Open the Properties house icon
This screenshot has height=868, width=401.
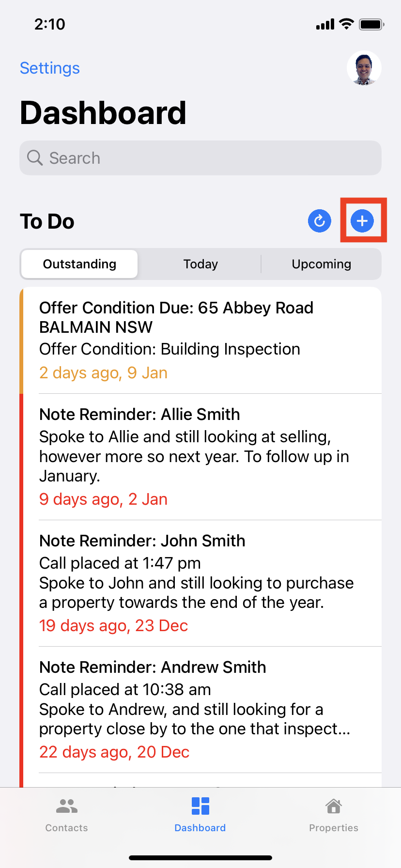(334, 806)
